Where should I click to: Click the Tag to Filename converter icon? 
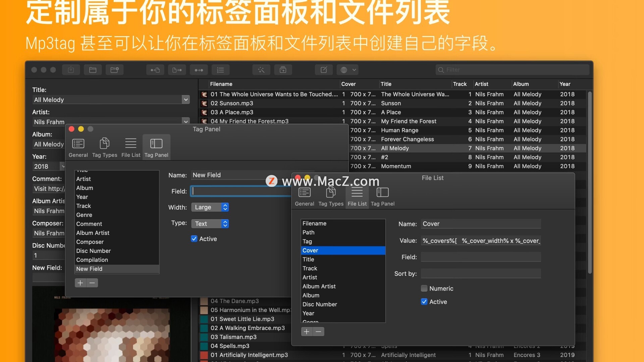pyautogui.click(x=155, y=70)
